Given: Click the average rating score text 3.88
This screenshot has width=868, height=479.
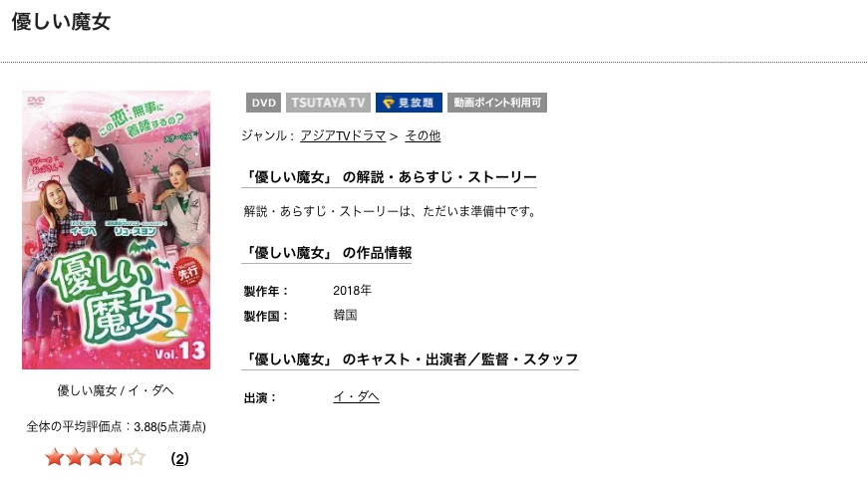Looking at the screenshot, I should click(x=145, y=427).
